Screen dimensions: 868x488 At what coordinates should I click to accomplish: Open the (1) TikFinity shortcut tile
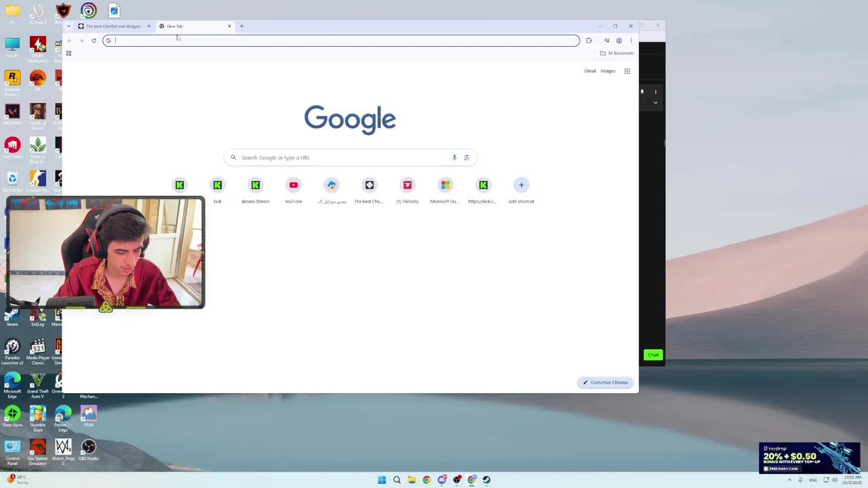(x=407, y=190)
